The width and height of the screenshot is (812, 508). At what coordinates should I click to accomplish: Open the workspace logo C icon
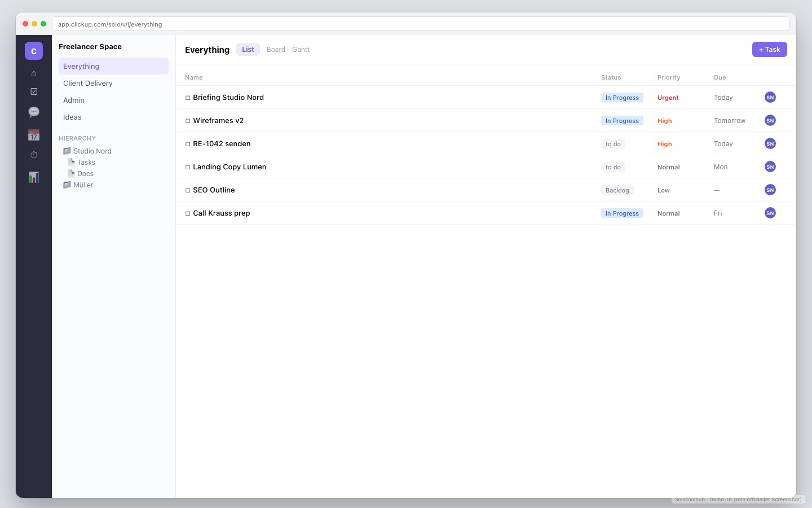coord(34,51)
